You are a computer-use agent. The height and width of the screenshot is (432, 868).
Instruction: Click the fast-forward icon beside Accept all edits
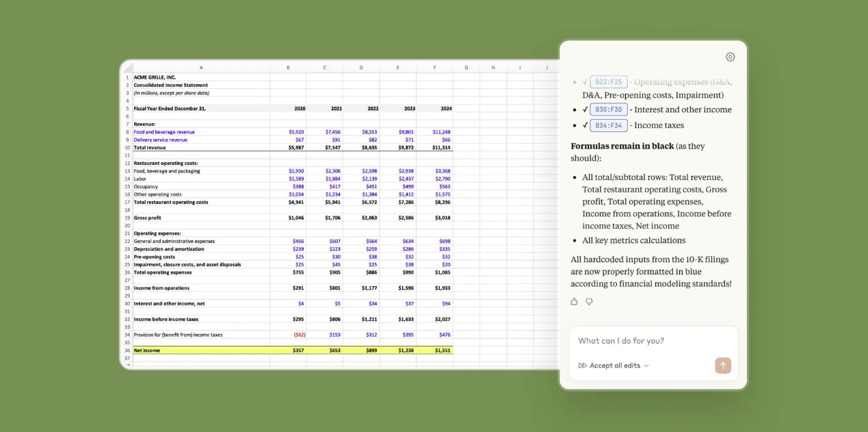tap(583, 366)
